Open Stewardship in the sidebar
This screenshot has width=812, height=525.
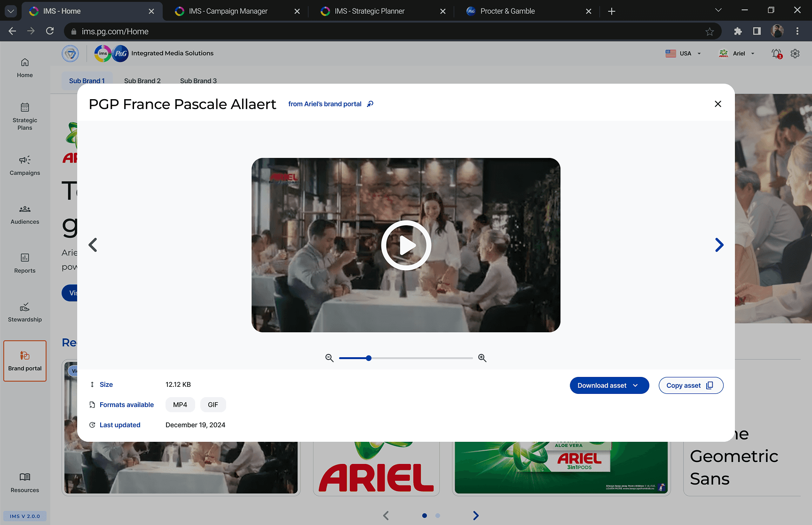coord(25,313)
